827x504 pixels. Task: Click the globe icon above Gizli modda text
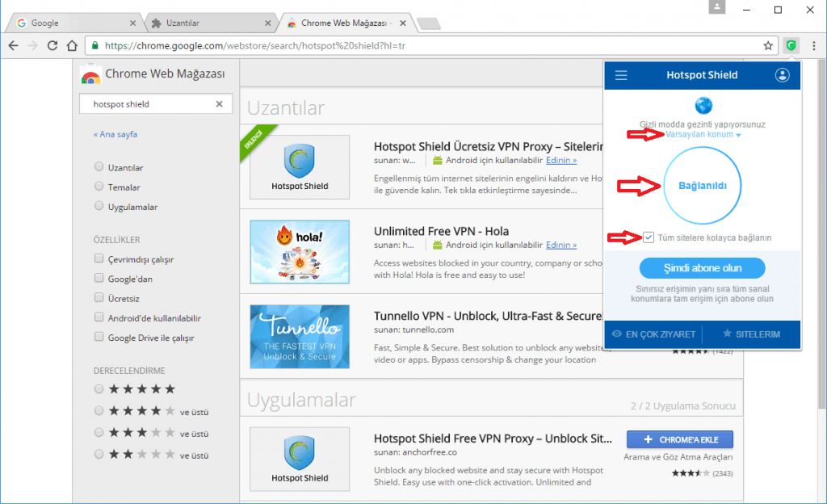[x=702, y=105]
